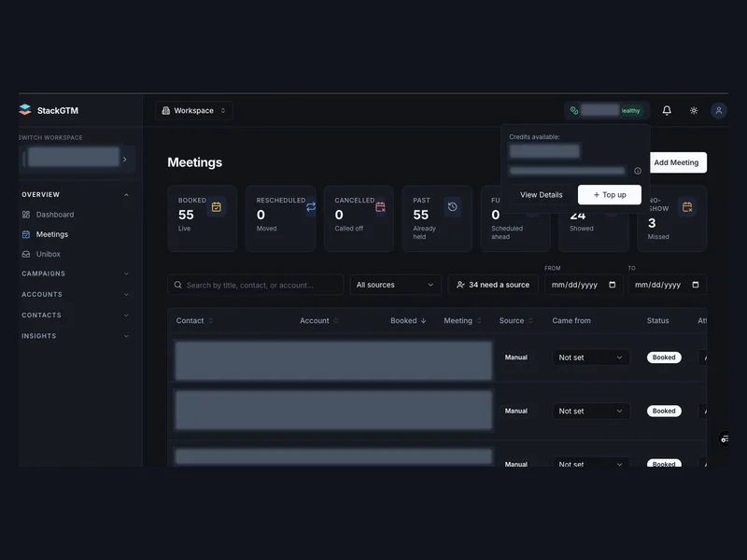Click the Cancelled 0 Called off card
This screenshot has height=560, width=747.
coord(359,218)
